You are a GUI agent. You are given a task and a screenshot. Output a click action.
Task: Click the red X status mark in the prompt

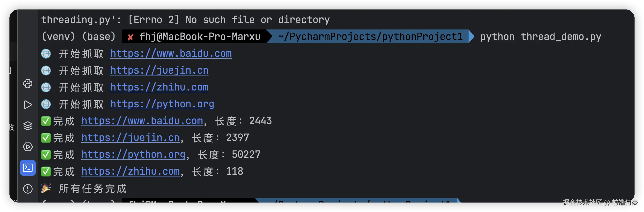(x=130, y=37)
